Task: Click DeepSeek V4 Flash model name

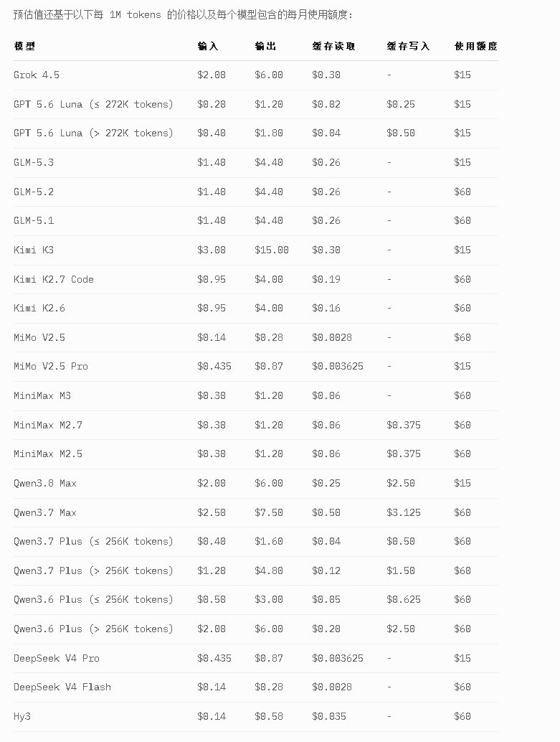Action: pos(62,687)
